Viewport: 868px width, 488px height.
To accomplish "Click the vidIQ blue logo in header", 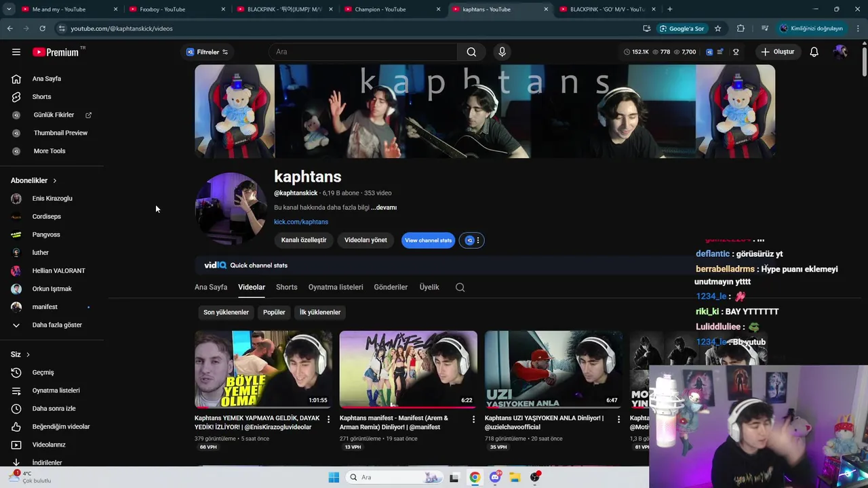I will coord(709,52).
